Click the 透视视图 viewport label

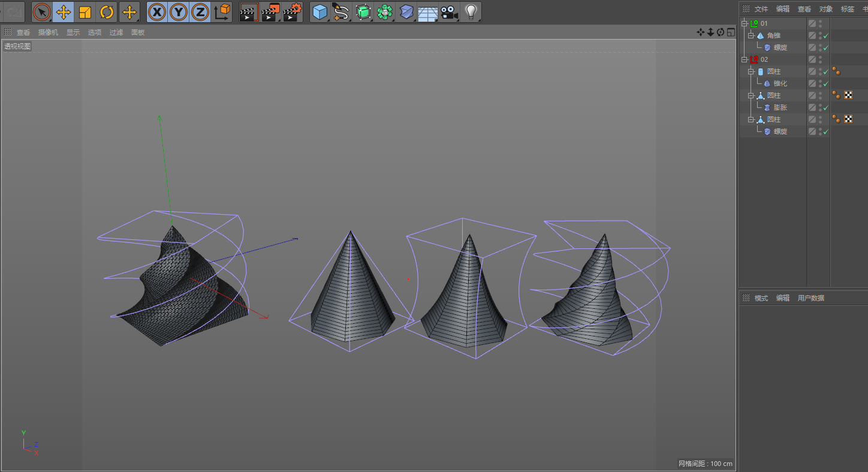coord(17,46)
